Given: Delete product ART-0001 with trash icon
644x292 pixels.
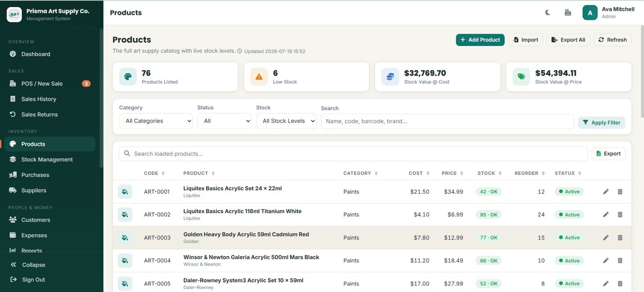Looking at the screenshot, I should coord(620,192).
